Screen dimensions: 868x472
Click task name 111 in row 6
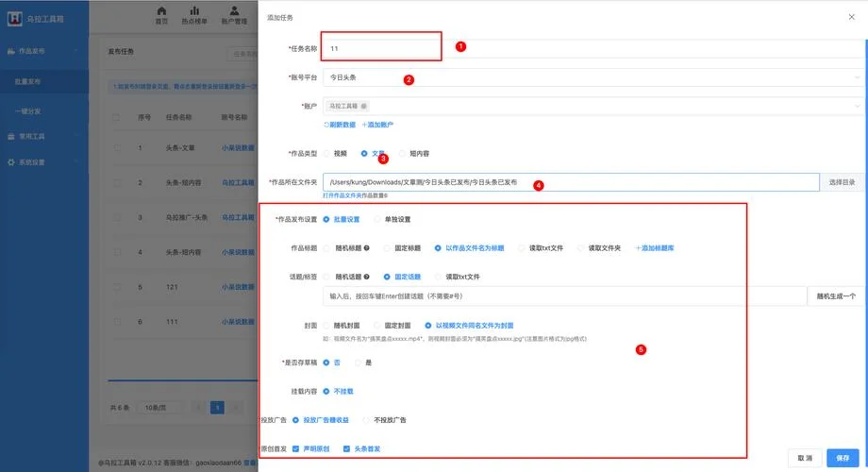coord(172,322)
